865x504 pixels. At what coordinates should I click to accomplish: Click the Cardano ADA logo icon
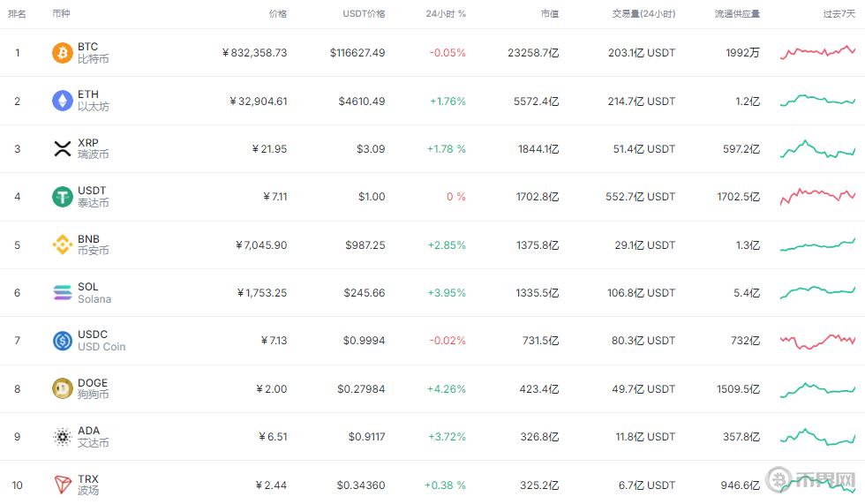tap(62, 437)
